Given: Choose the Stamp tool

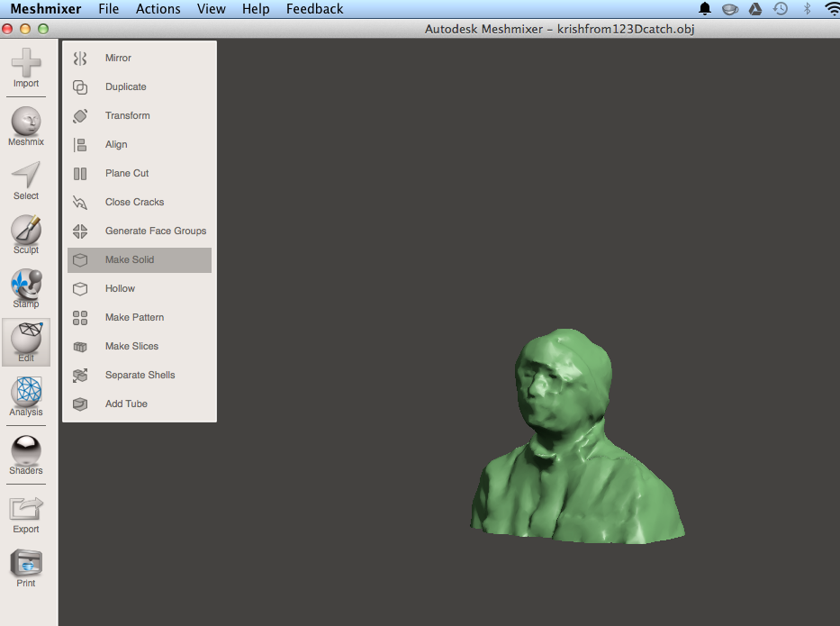Looking at the screenshot, I should pos(26,288).
